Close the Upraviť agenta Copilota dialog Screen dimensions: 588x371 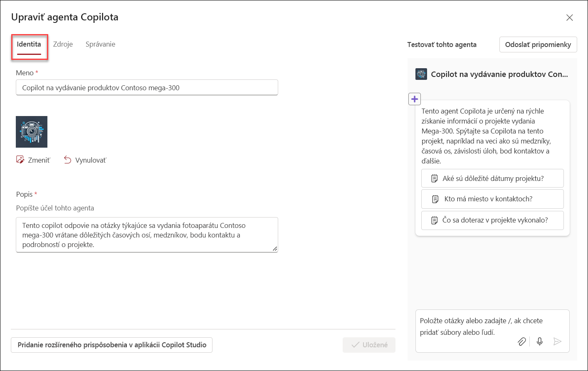click(x=569, y=17)
